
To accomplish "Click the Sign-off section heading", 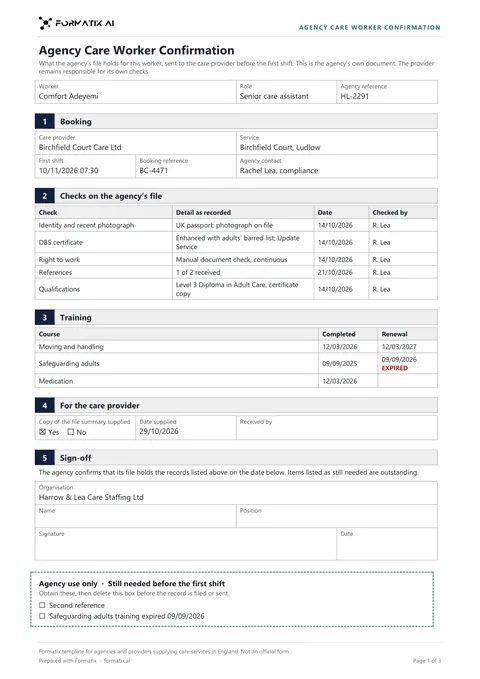I will (x=75, y=458).
